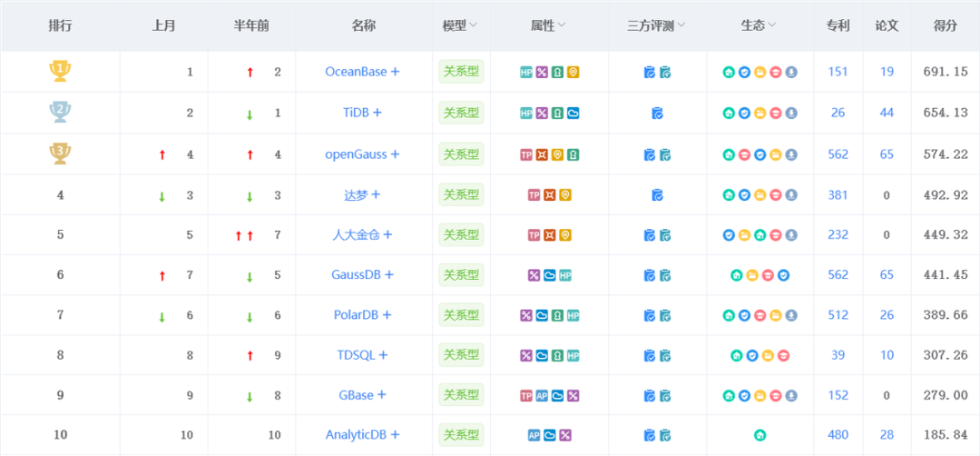Click the HP attribute icon in OceanBase row

click(x=526, y=72)
